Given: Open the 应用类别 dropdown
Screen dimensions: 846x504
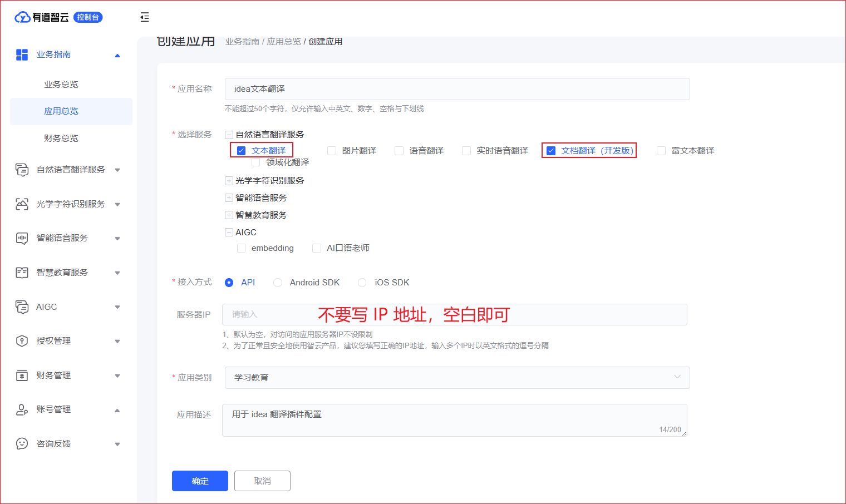Looking at the screenshot, I should [457, 378].
